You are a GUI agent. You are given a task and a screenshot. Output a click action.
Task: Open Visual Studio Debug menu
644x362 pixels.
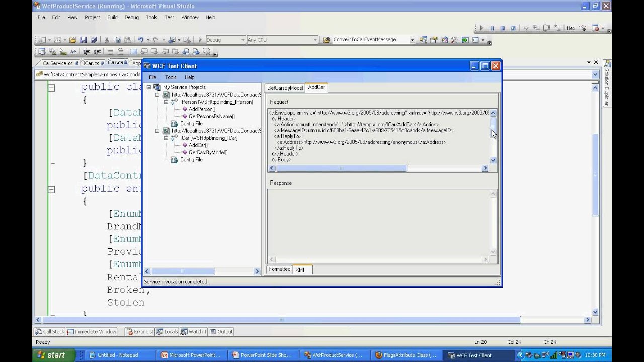[131, 17]
